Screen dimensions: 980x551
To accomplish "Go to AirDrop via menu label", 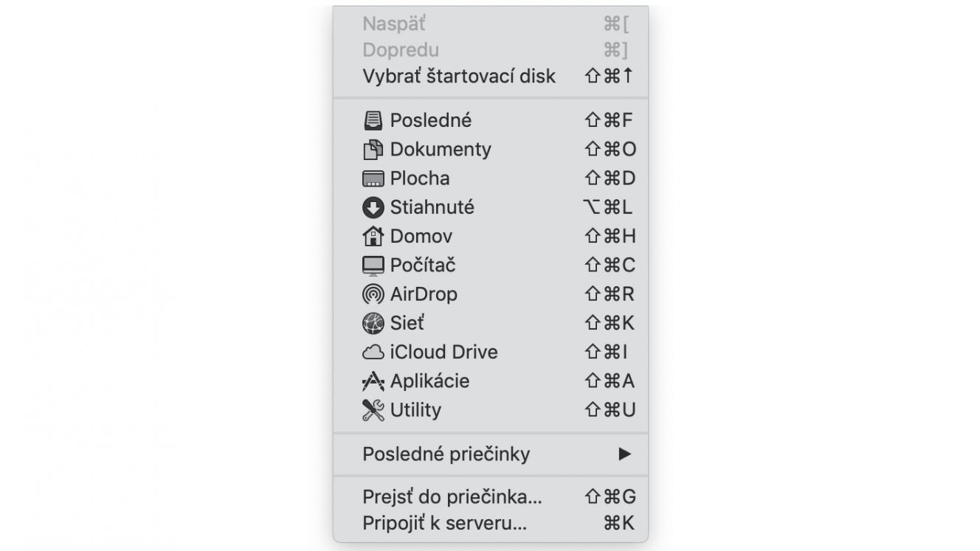I will (424, 294).
